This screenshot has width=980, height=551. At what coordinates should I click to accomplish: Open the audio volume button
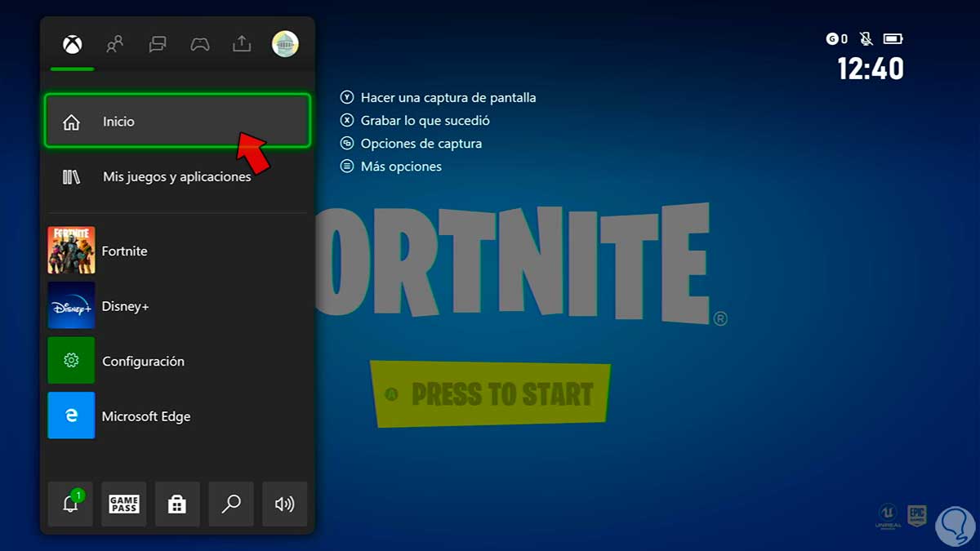[284, 504]
